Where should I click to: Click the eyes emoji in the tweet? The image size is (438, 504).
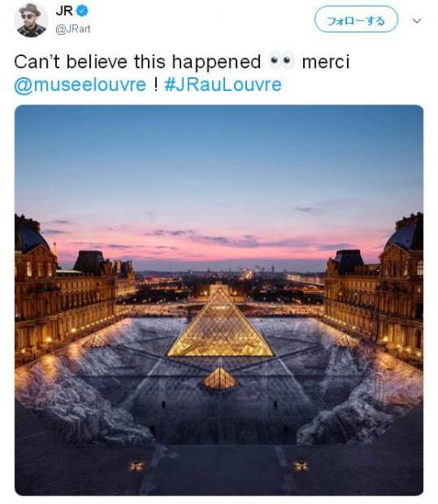pyautogui.click(x=281, y=60)
